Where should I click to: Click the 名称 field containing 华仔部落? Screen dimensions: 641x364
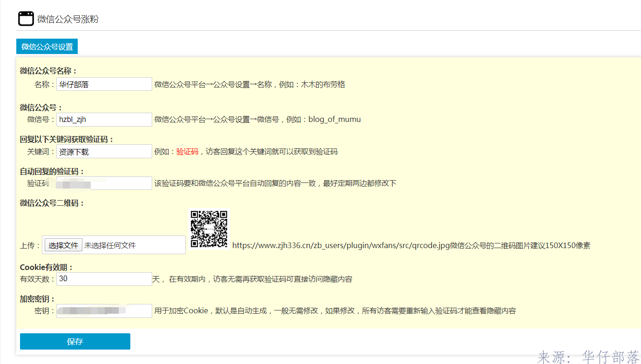point(104,84)
